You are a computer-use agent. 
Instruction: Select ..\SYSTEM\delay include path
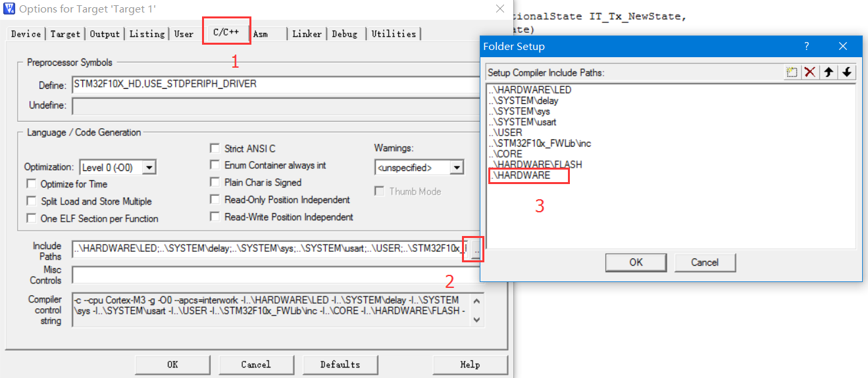point(523,101)
